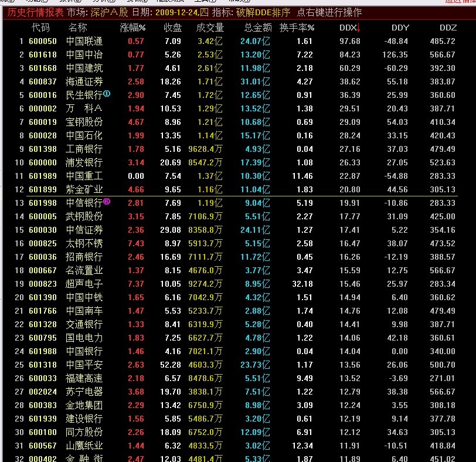
Task: Click total amount 31.01亿 for 海通证券
Action: (x=256, y=81)
